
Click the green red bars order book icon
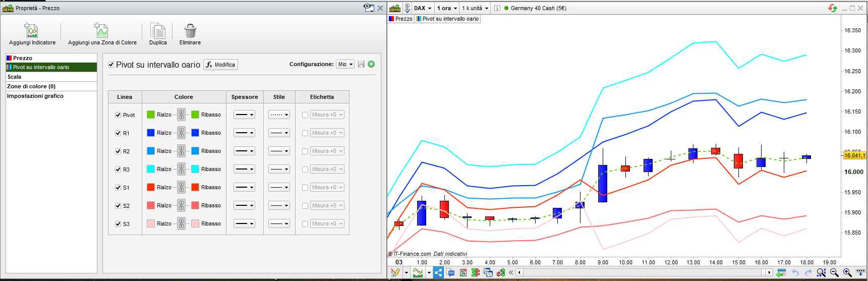coord(476,272)
